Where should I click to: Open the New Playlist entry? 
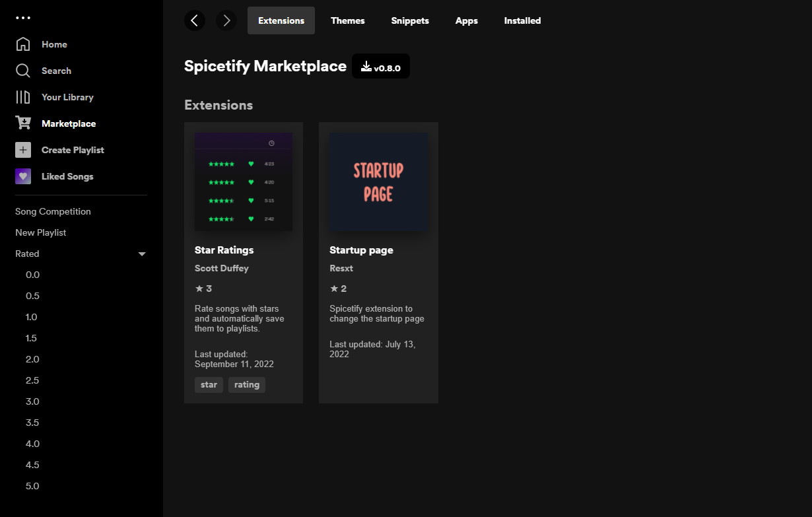click(41, 232)
